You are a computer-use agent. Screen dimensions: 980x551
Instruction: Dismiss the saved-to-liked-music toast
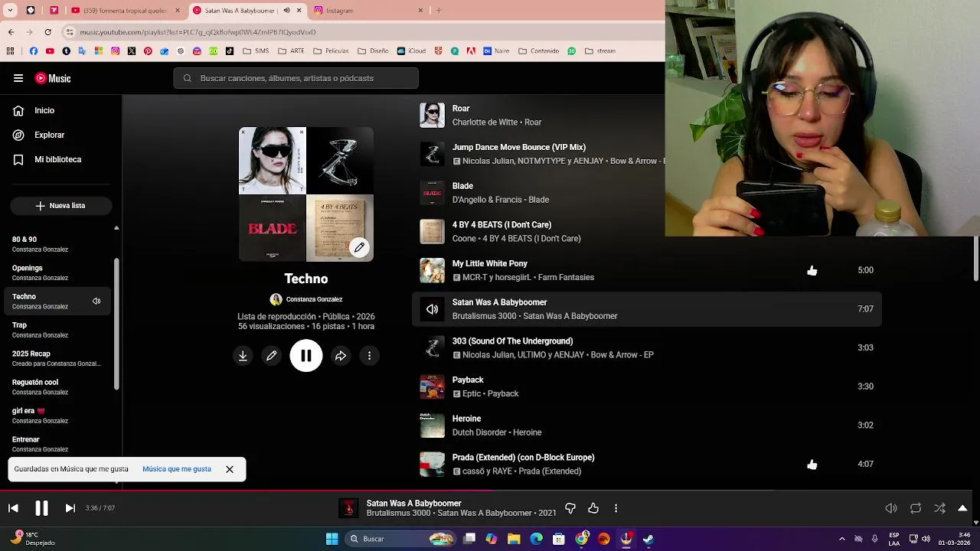click(230, 469)
